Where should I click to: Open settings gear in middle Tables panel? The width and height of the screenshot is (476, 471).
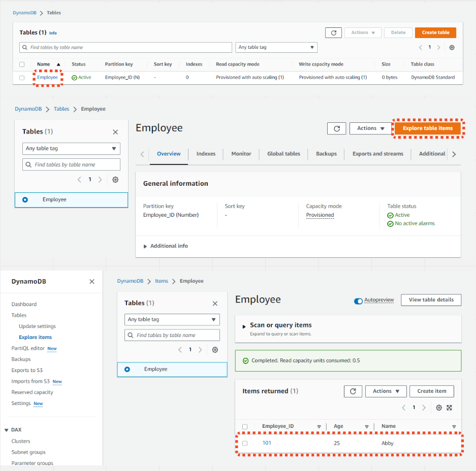point(115,180)
